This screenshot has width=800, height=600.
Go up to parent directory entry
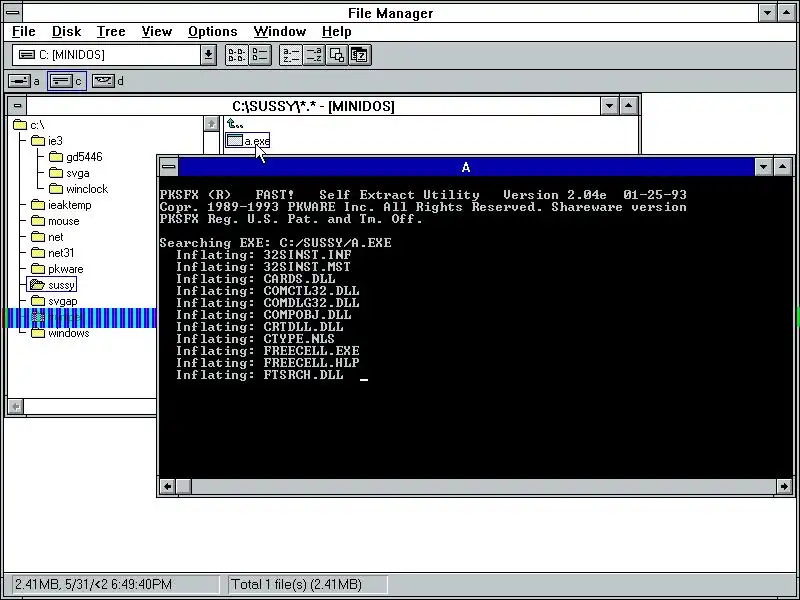tap(235, 124)
